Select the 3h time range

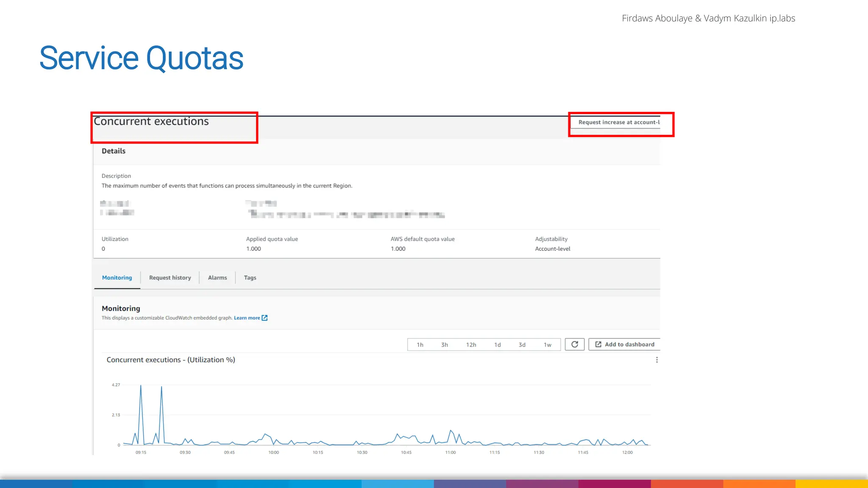pyautogui.click(x=444, y=345)
